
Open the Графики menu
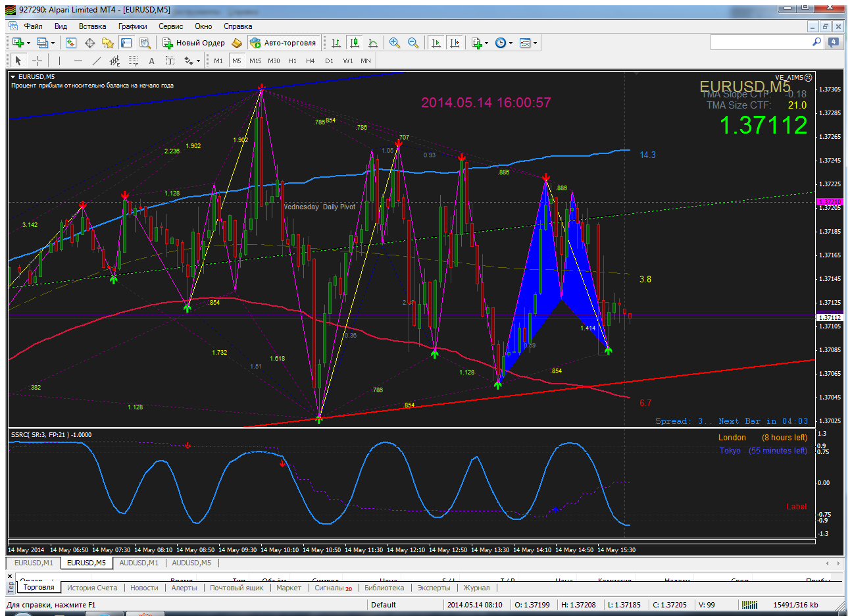pyautogui.click(x=133, y=26)
